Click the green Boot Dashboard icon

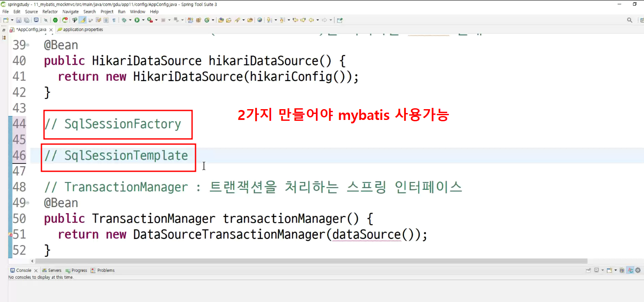[55, 20]
